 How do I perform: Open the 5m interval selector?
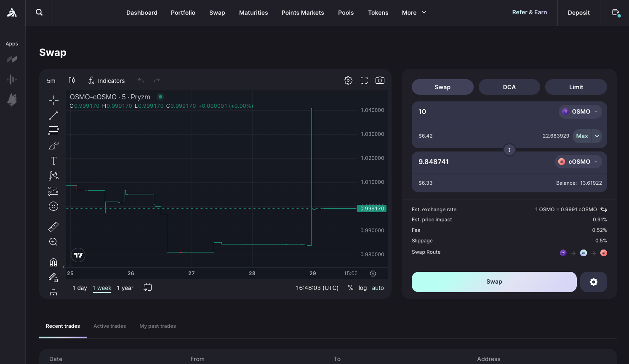[x=51, y=80]
